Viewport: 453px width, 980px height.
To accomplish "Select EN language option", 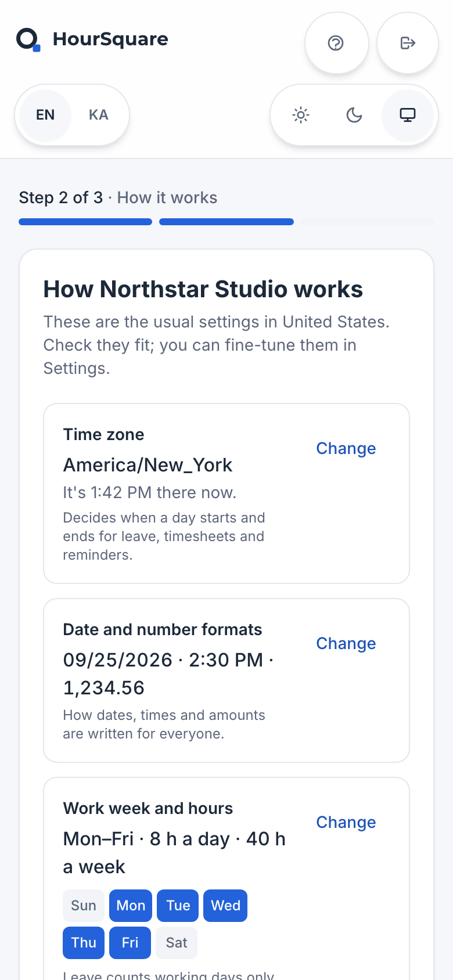I will click(45, 115).
